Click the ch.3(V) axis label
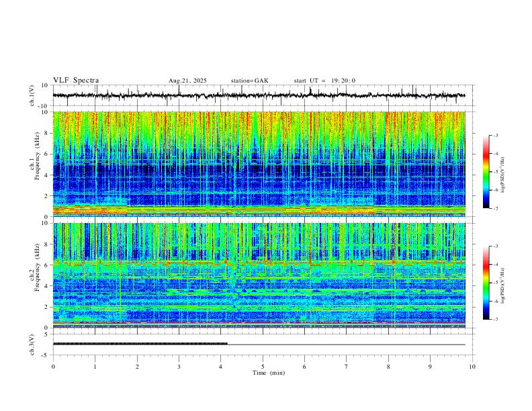The height and width of the screenshot is (411, 532). click(32, 345)
